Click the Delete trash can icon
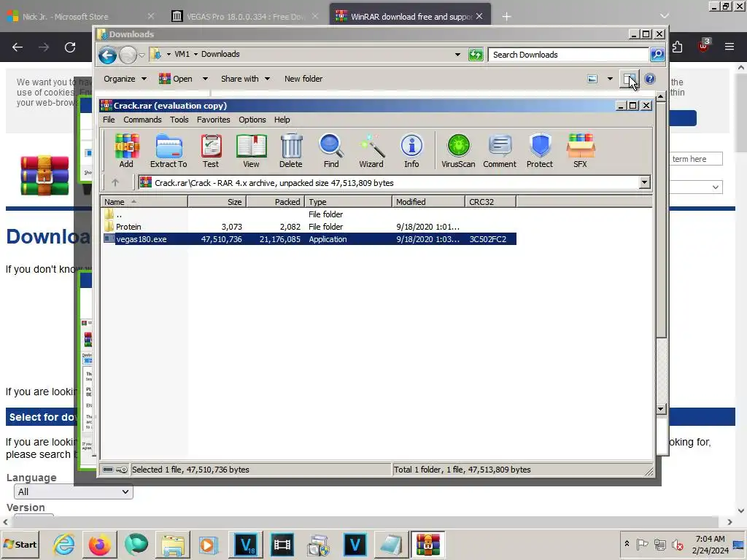Image resolution: width=747 pixels, height=560 pixels. pyautogui.click(x=290, y=150)
